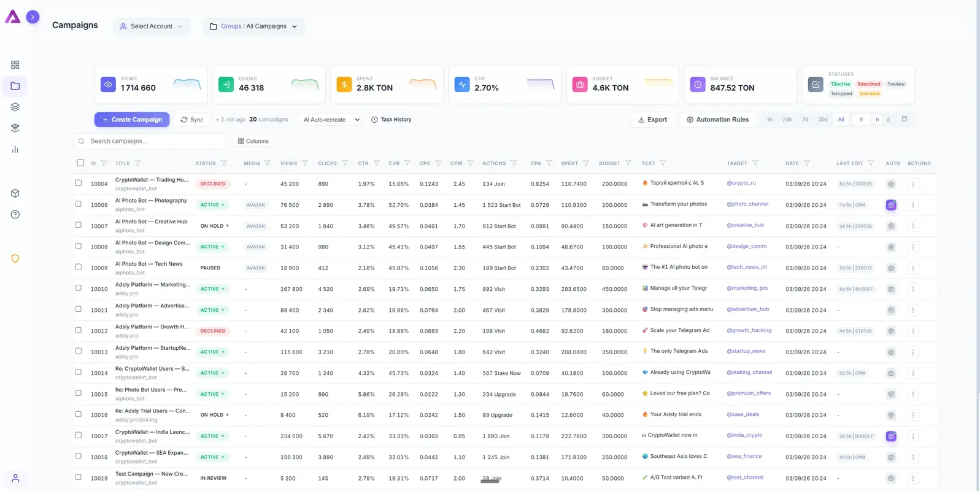Image resolution: width=980 pixels, height=491 pixels.
Task: Click the filter icon next to the VIEWS column
Action: 305,163
